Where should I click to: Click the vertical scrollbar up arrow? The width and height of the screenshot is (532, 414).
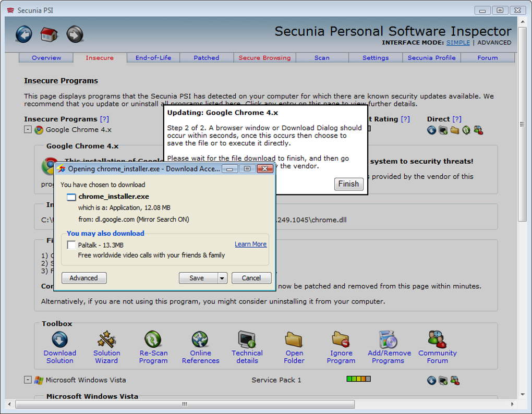click(x=523, y=22)
